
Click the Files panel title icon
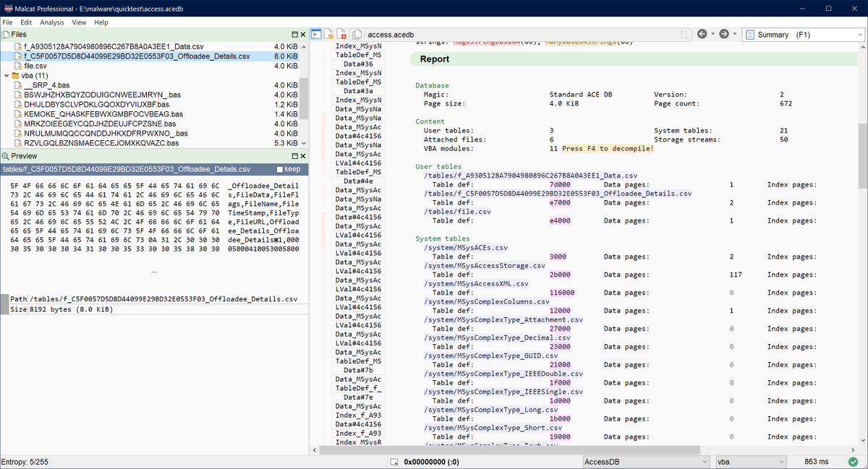click(x=5, y=34)
